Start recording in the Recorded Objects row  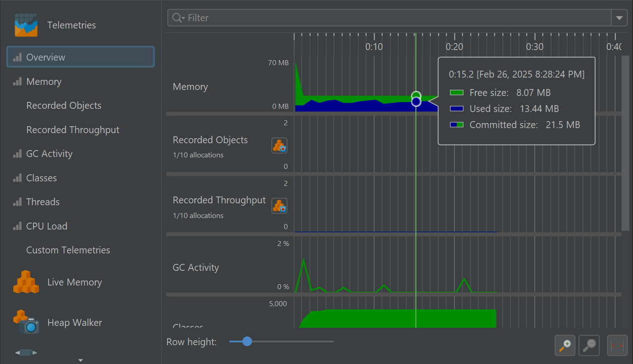(279, 146)
